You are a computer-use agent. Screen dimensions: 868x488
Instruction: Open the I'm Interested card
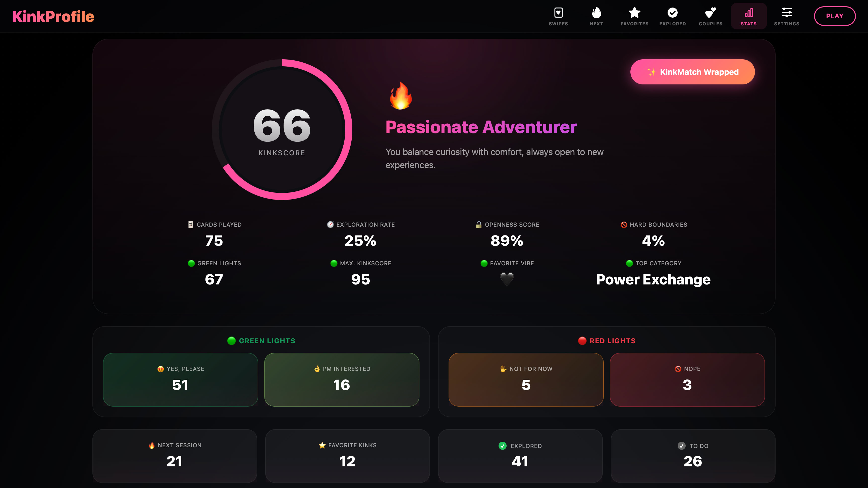tap(341, 379)
